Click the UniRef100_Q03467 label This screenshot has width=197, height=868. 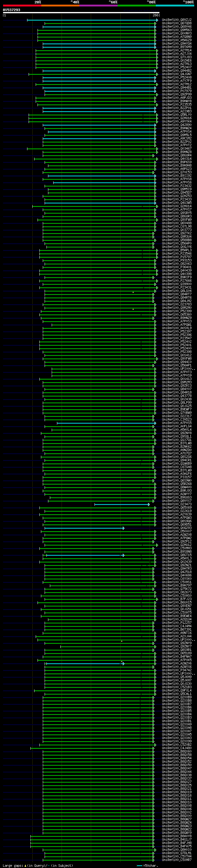coord(176,149)
